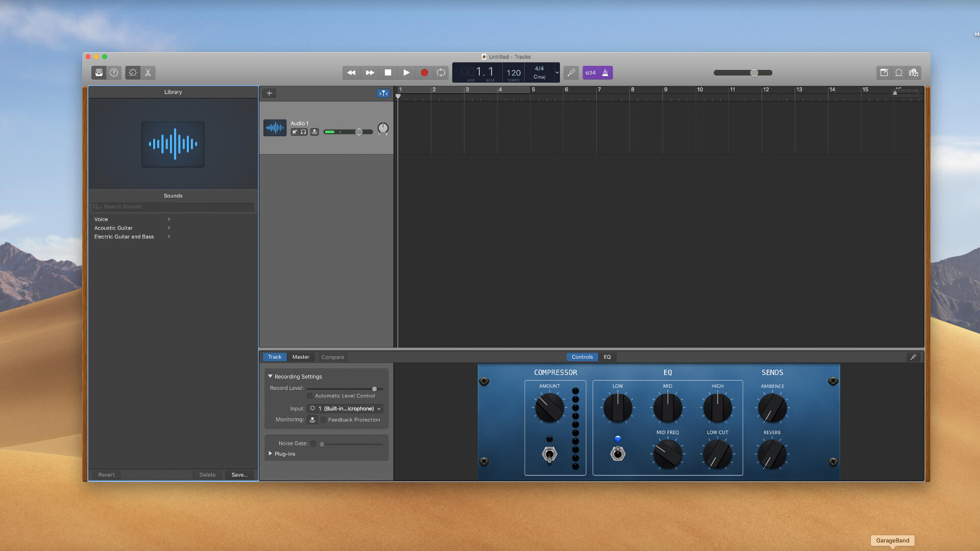
Task: Drag the Record Level slider to adjust gain
Action: point(374,388)
